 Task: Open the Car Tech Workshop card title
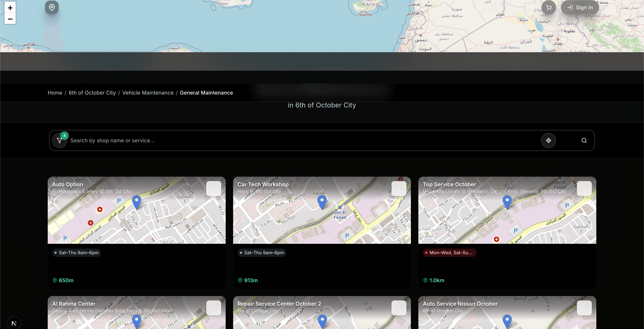(x=263, y=184)
